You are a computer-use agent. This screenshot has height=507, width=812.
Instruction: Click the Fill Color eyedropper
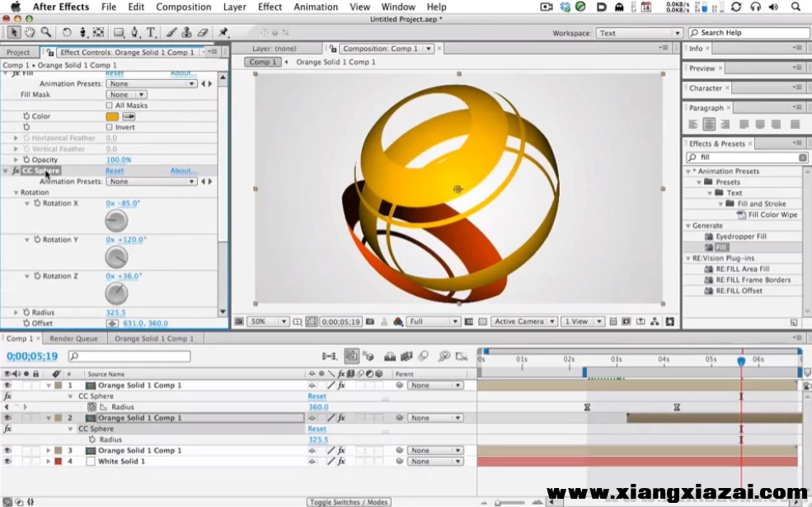(129, 116)
